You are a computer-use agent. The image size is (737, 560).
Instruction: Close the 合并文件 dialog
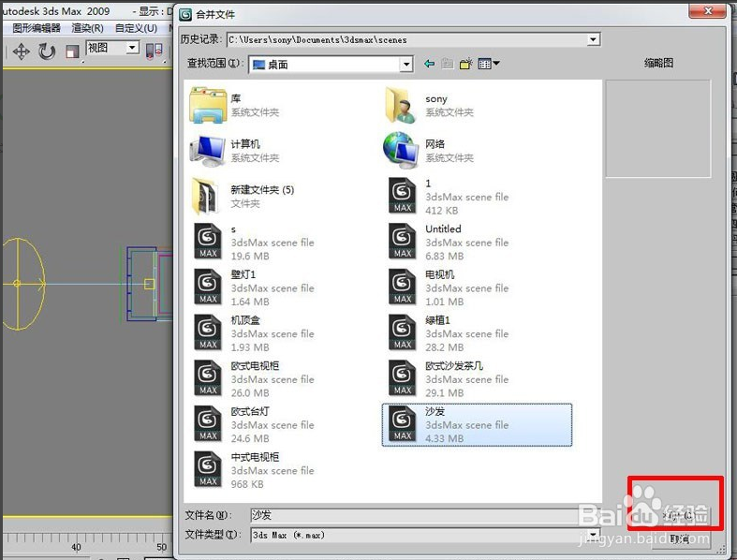(707, 11)
